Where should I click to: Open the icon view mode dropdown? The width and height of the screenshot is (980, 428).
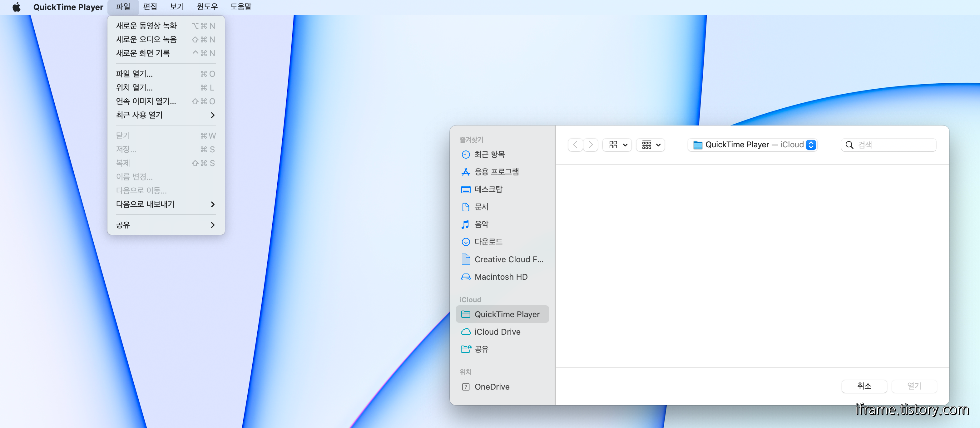pyautogui.click(x=617, y=145)
